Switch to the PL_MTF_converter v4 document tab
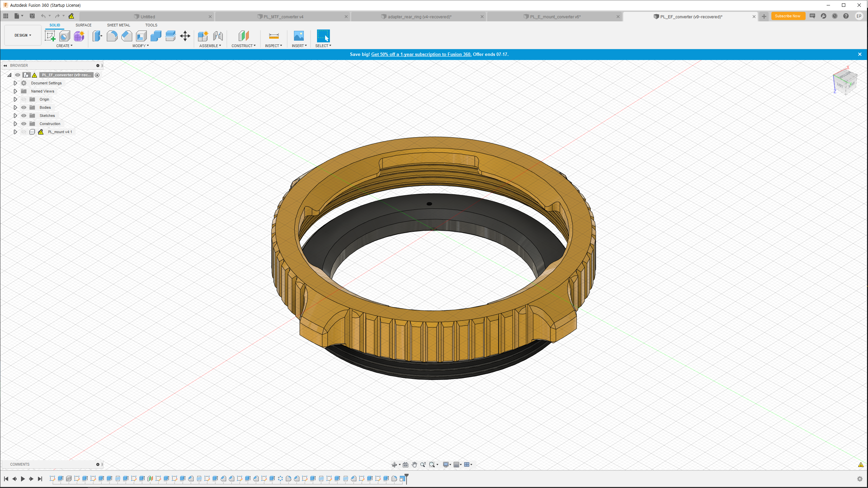 coord(283,17)
